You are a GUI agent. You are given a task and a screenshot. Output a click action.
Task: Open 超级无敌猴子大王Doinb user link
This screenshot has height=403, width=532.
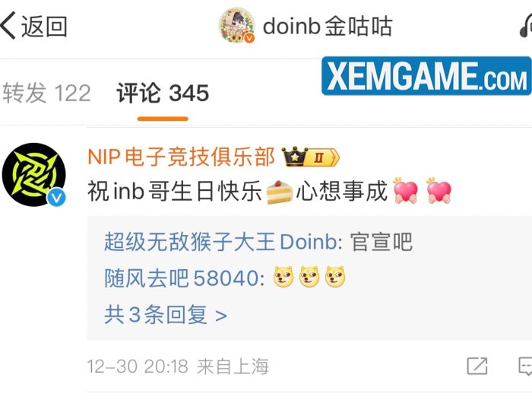220,242
